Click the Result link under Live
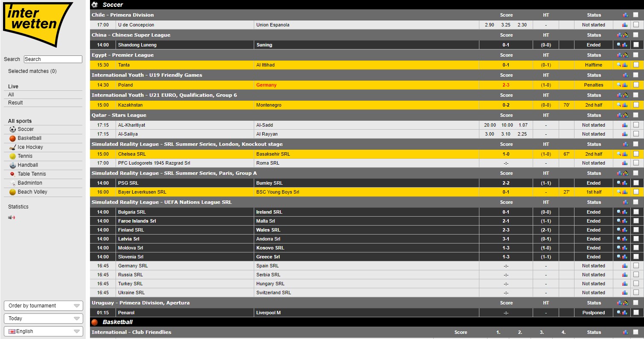 (x=15, y=103)
